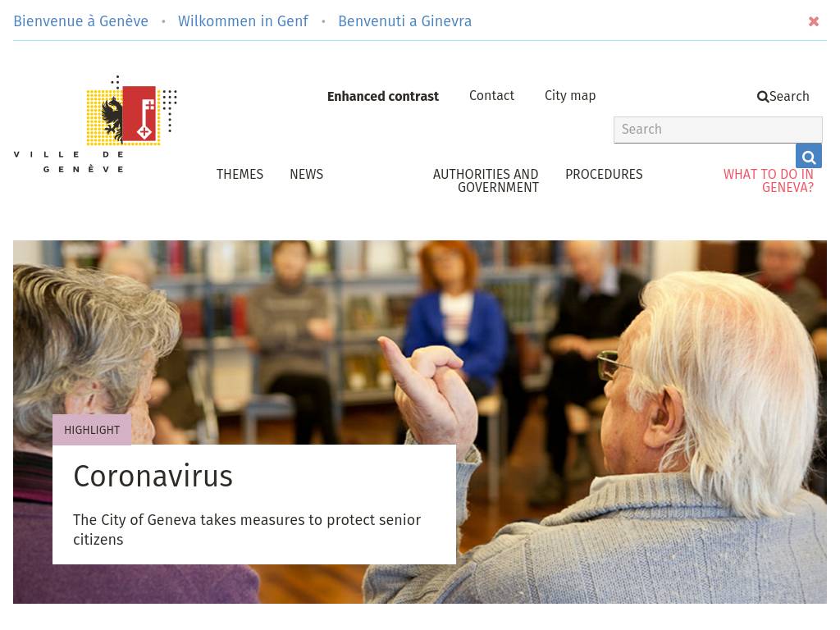
Task: Open the Contact page link
Action: 491,95
